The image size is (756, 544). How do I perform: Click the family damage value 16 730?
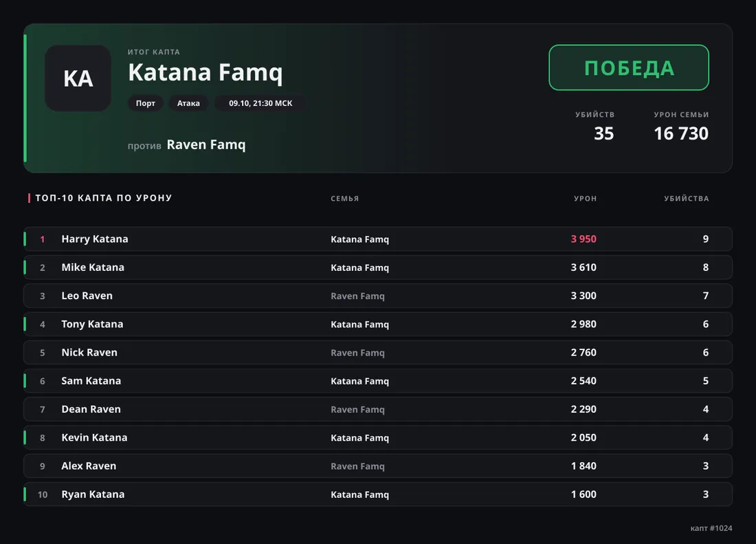[x=681, y=133]
